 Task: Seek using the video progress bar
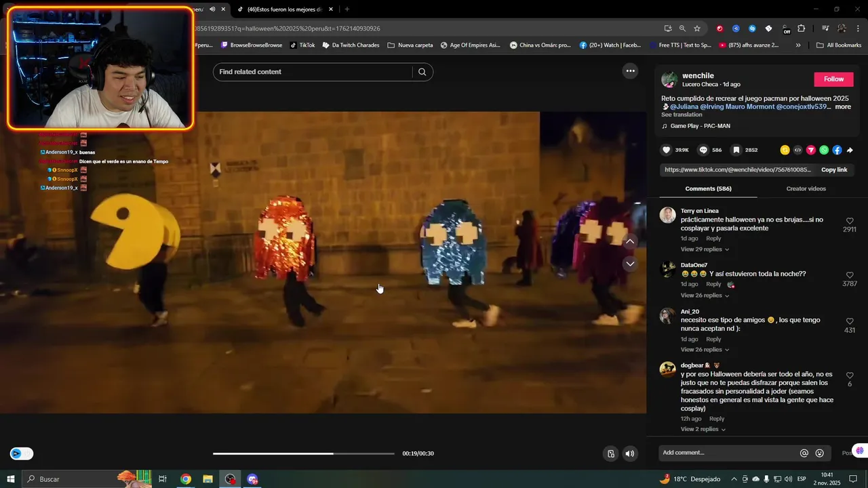coord(303,453)
